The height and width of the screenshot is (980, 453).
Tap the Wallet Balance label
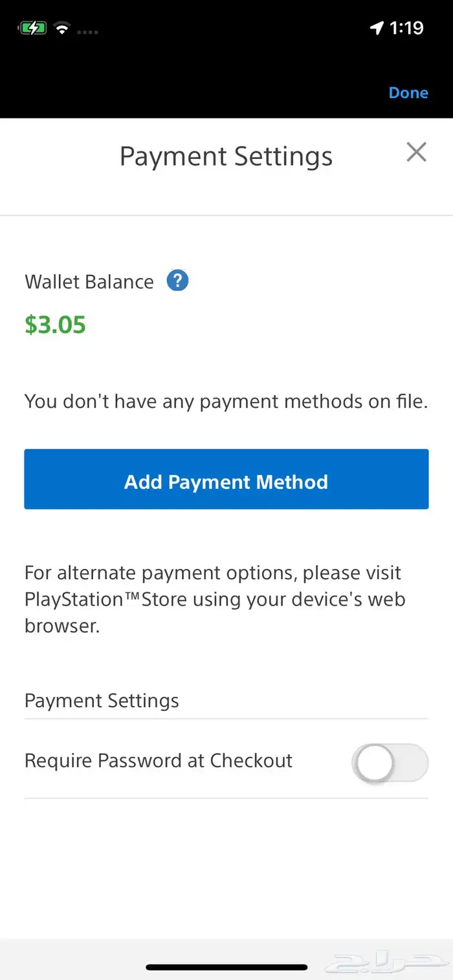click(x=89, y=282)
